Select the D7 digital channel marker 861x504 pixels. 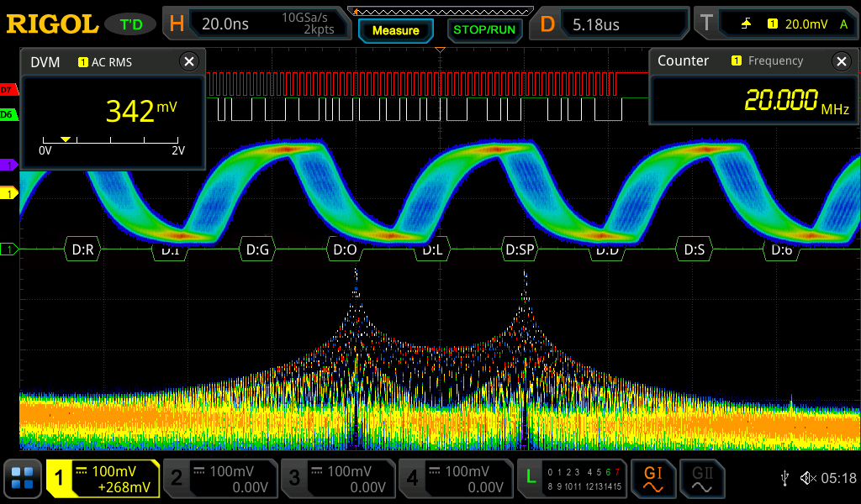8,89
